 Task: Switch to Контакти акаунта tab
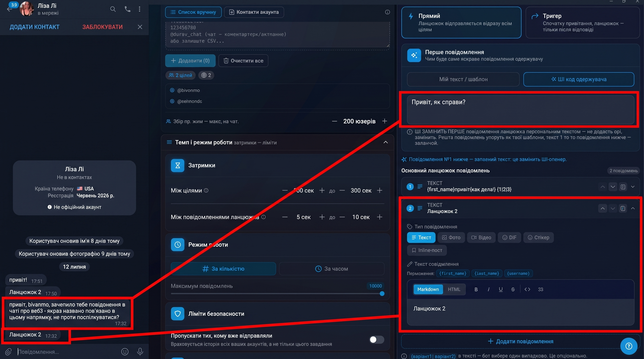coord(254,12)
